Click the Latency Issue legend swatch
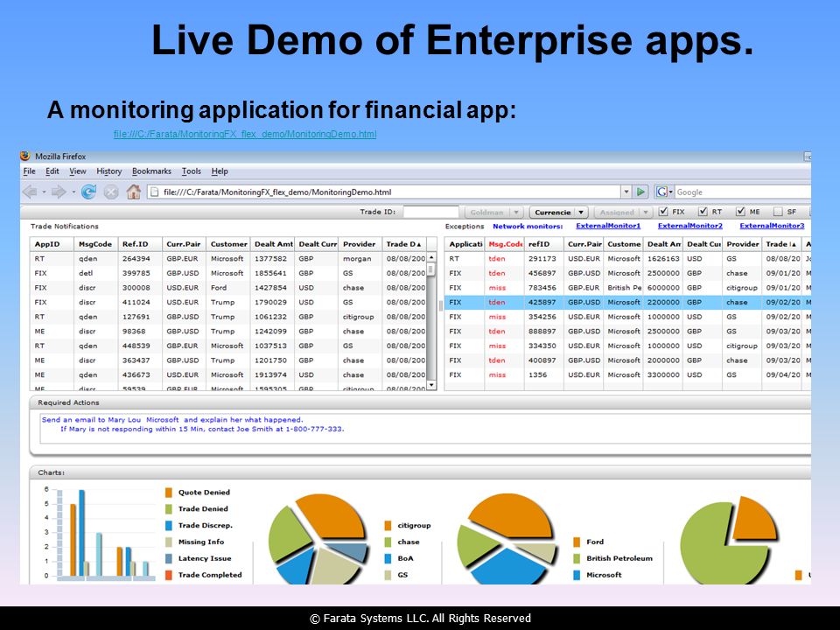The width and height of the screenshot is (840, 630). (x=169, y=558)
